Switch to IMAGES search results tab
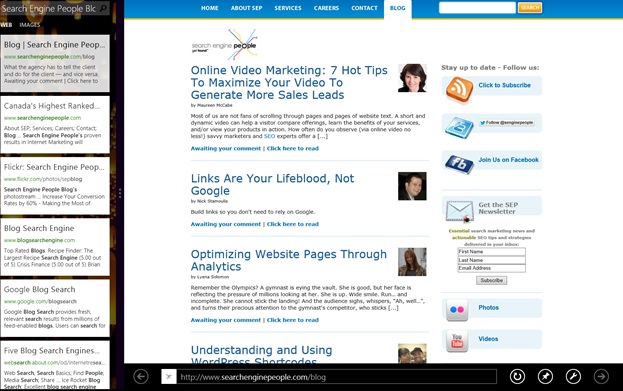This screenshot has width=623, height=391. [30, 25]
